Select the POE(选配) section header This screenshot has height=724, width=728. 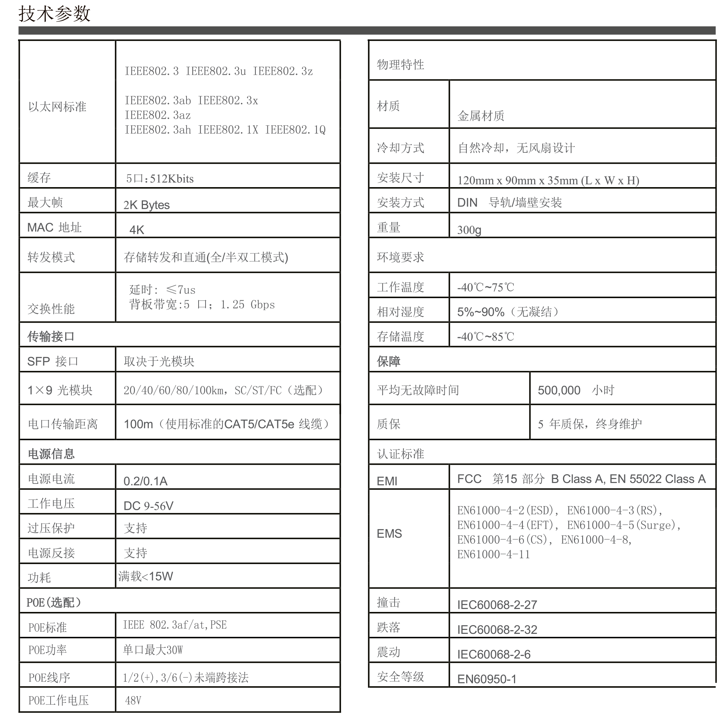click(54, 603)
